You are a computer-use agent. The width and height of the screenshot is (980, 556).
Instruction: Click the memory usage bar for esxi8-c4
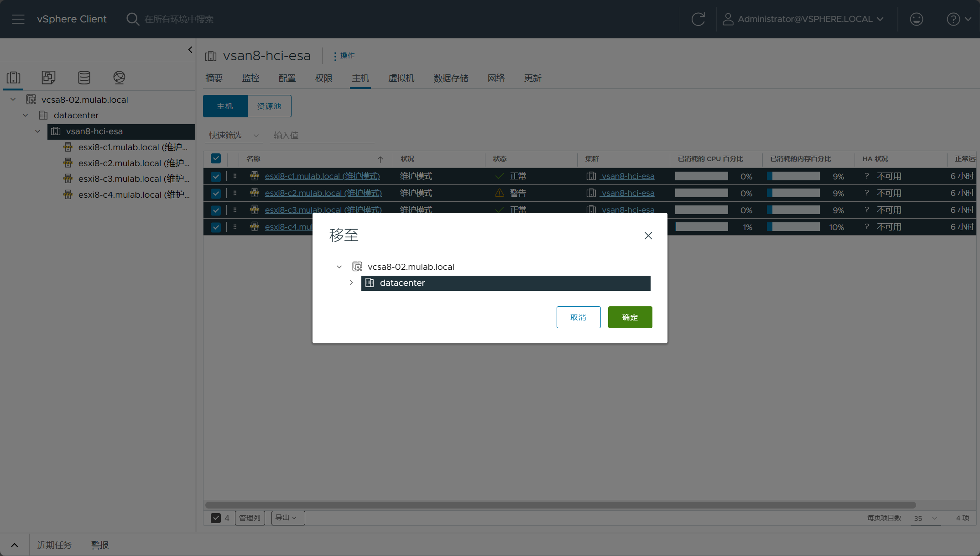(x=793, y=227)
